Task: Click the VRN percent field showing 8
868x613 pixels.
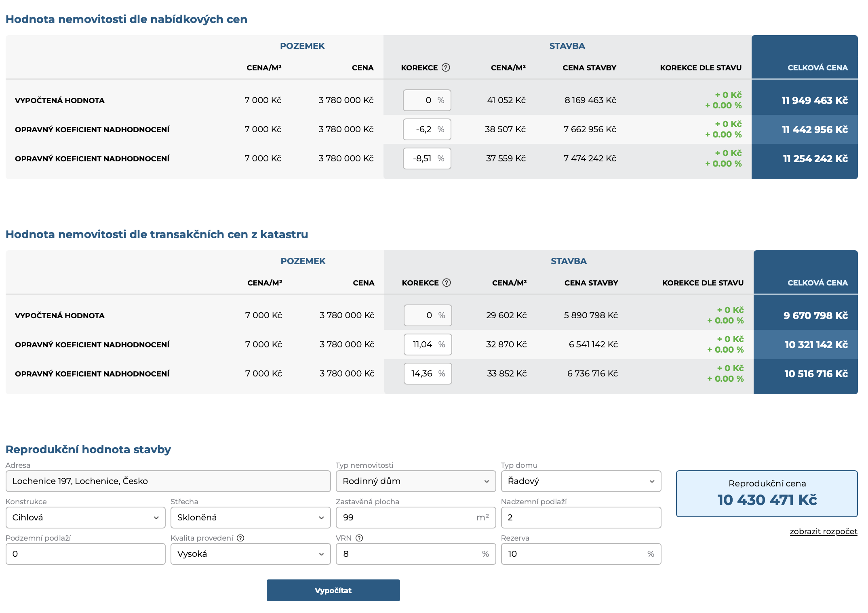Action: (x=416, y=554)
